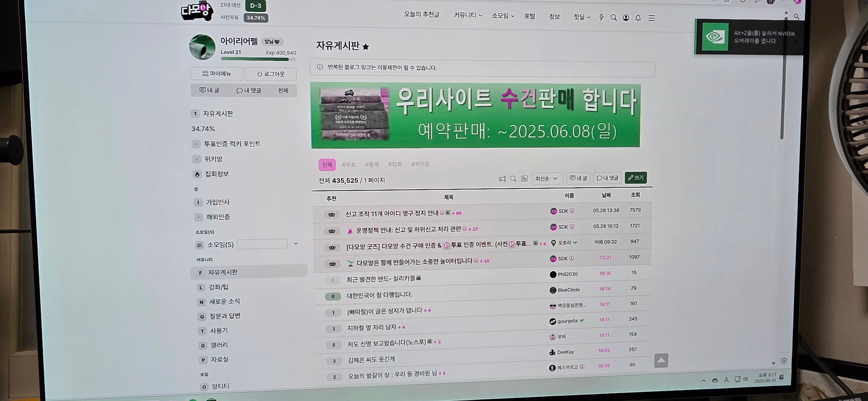Click the 소모임(S) group icon
The width and height of the screenshot is (868, 401).
click(199, 245)
